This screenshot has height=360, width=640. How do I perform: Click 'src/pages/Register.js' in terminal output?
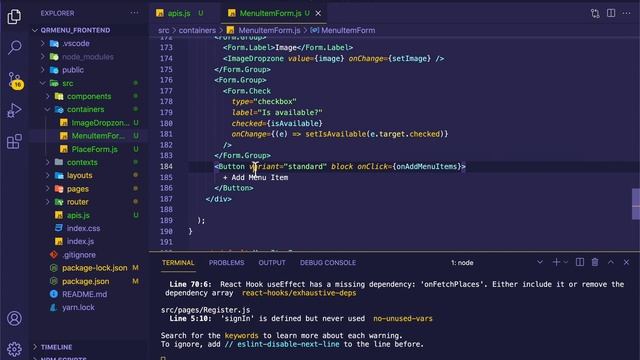[x=205, y=310]
